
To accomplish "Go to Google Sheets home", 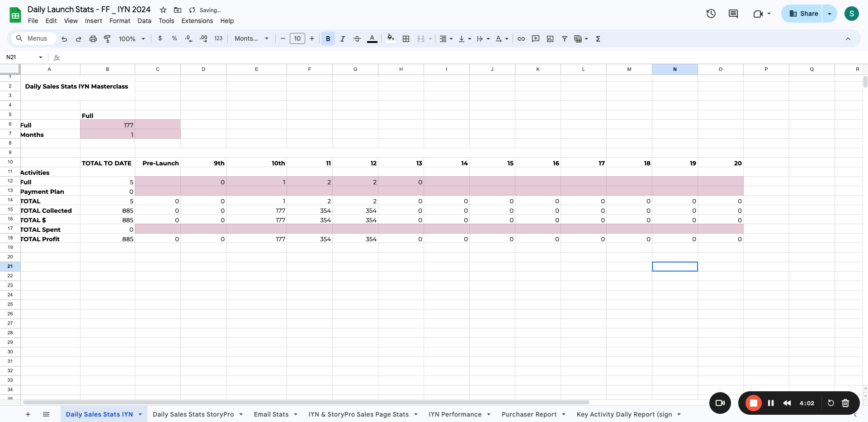I will 15,15.
